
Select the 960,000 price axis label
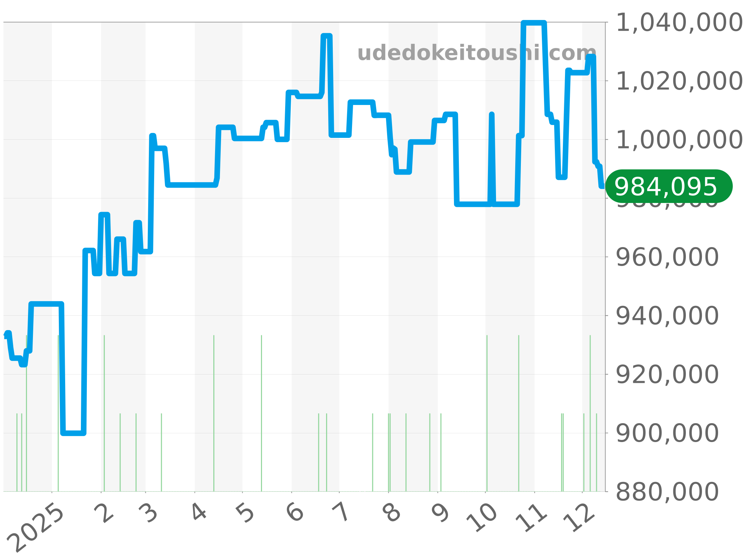pyautogui.click(x=667, y=257)
